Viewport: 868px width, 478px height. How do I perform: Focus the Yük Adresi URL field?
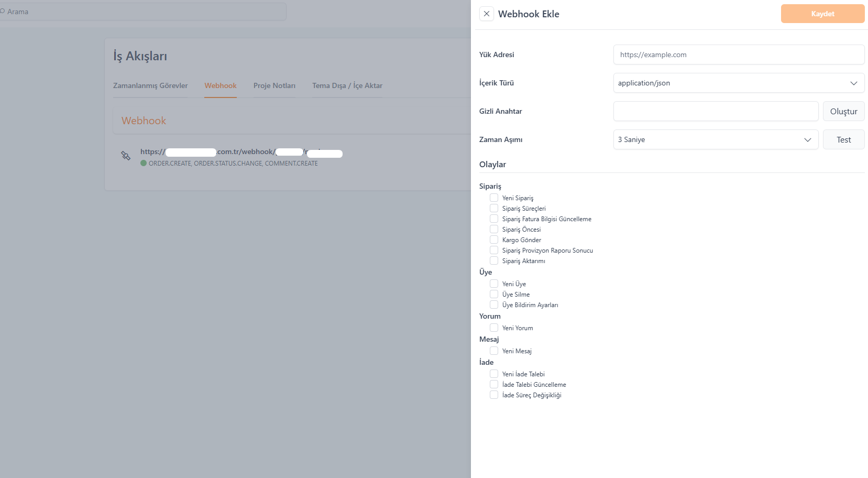point(739,55)
